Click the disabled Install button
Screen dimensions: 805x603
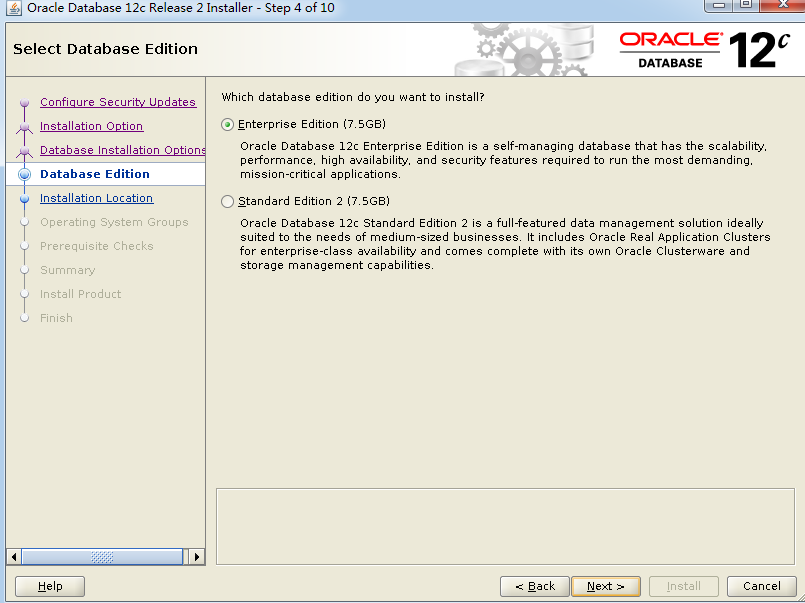683,586
